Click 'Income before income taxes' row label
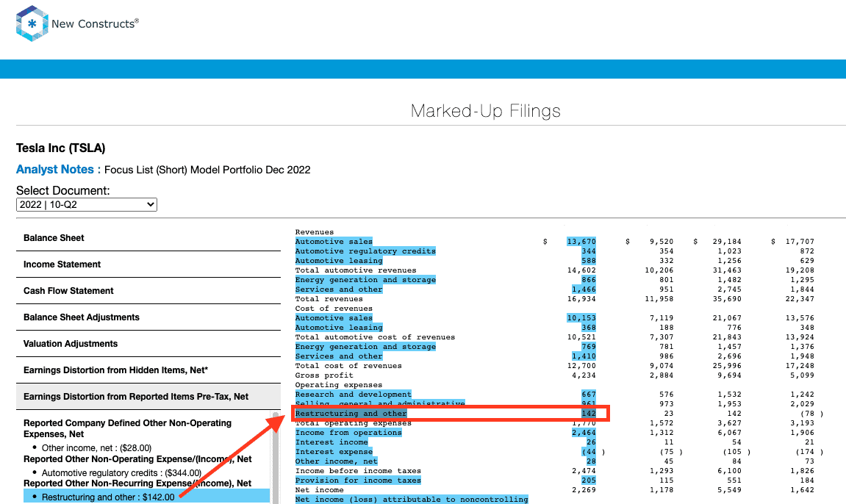Screen dimensions: 846x504 tap(358, 471)
